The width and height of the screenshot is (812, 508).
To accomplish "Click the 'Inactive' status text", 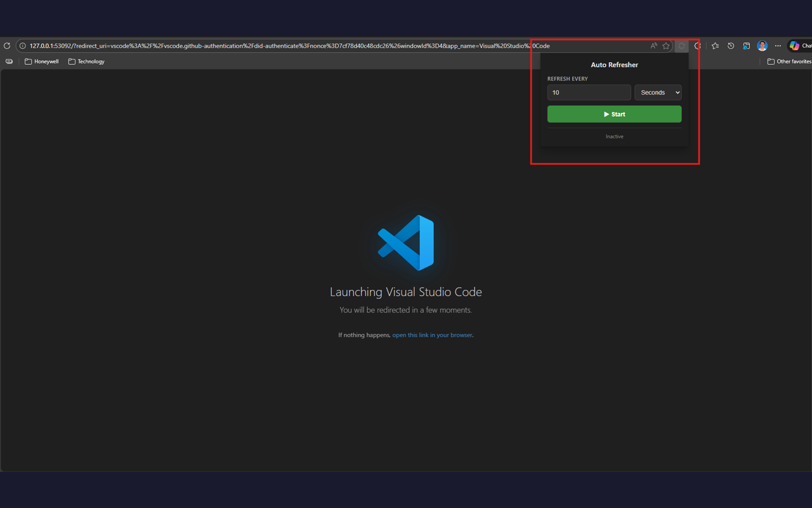I will 614,137.
